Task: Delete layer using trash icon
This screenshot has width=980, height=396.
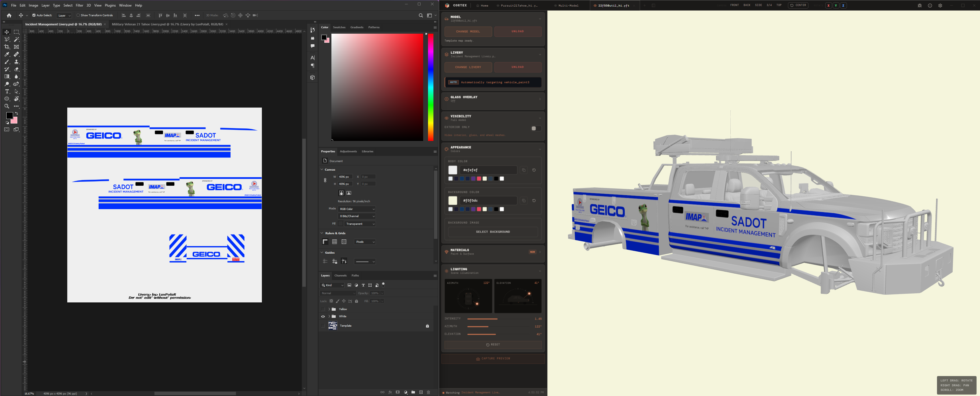Action: tap(428, 392)
